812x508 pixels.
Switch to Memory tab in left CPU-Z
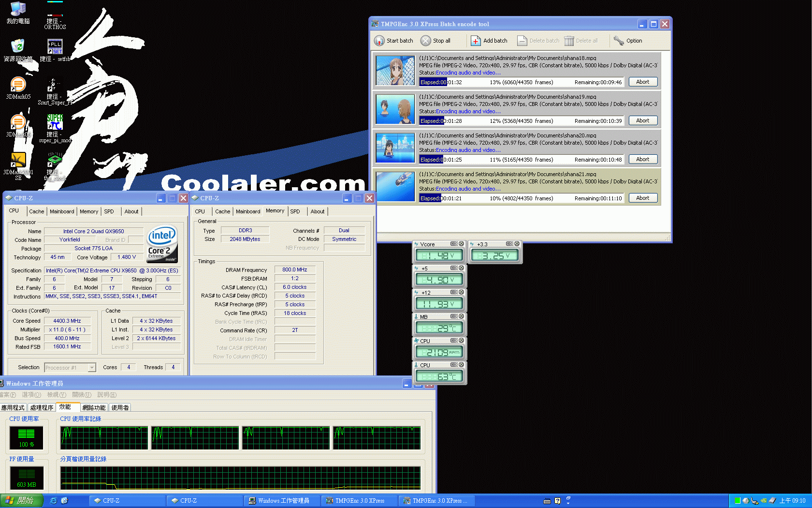pos(89,211)
